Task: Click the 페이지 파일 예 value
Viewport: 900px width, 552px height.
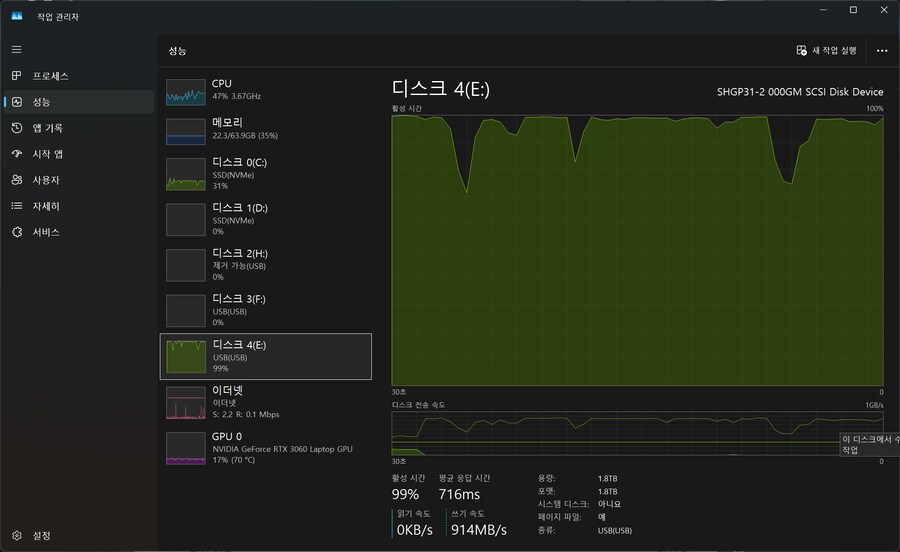Action: [602, 517]
